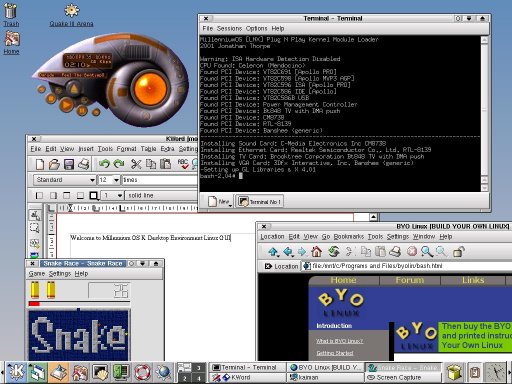Screen dimensions: 512x384
Task: Open Bookmarks menu in Konqueror
Action: [x=349, y=236]
